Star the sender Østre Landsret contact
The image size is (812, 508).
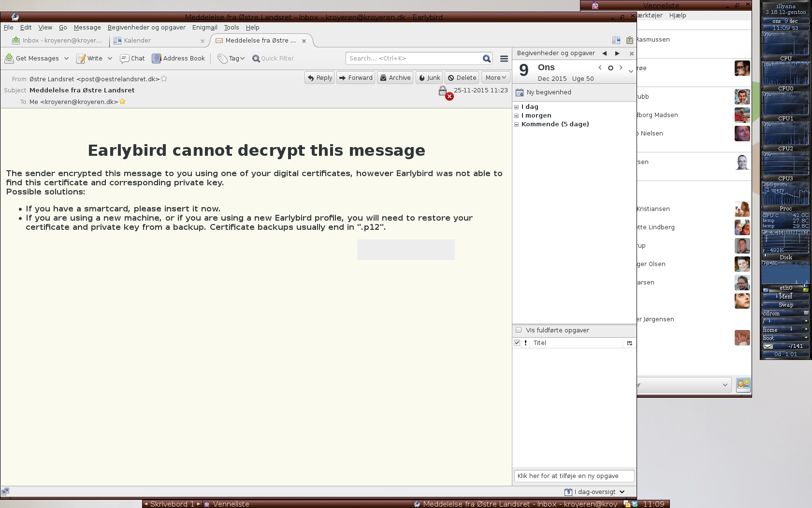coord(164,79)
